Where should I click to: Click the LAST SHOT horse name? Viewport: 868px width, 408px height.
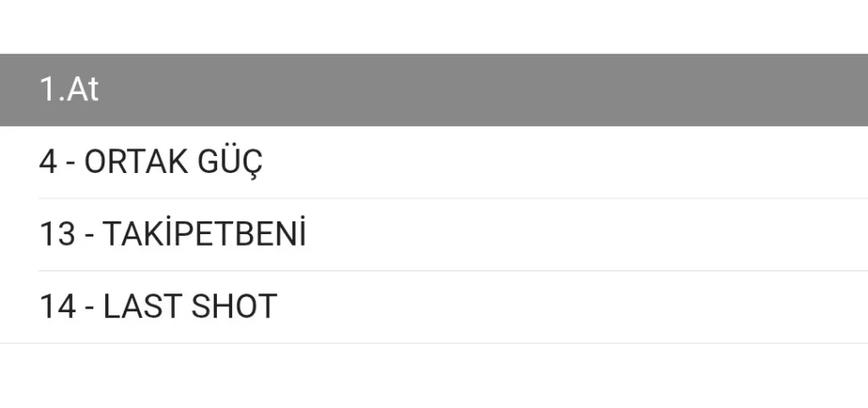tap(190, 306)
